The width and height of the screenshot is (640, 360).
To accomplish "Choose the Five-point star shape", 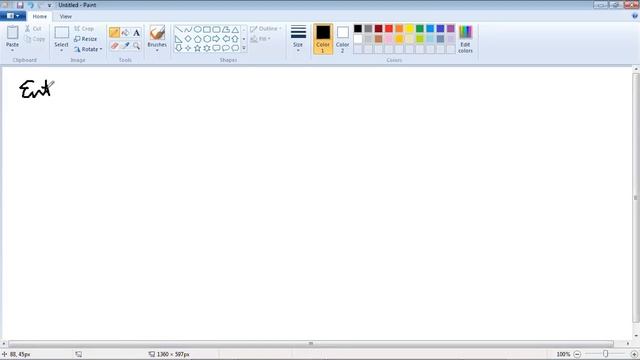I will [x=198, y=48].
